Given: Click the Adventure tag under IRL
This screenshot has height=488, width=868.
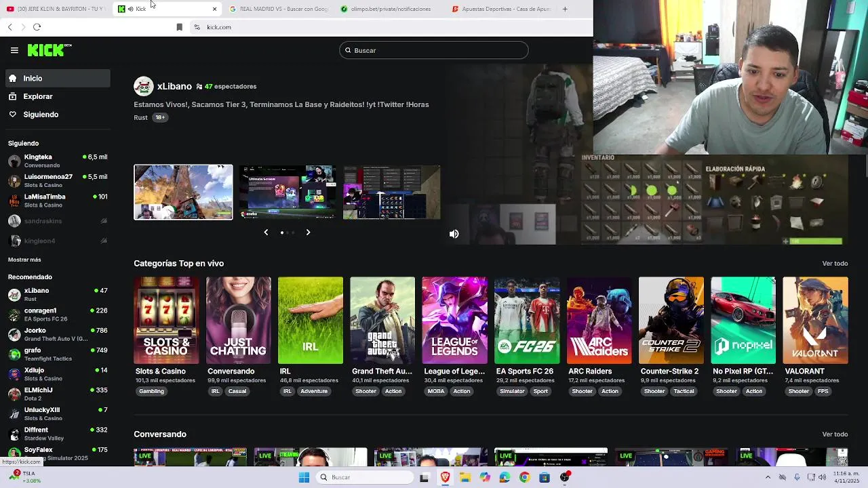Looking at the screenshot, I should (314, 391).
